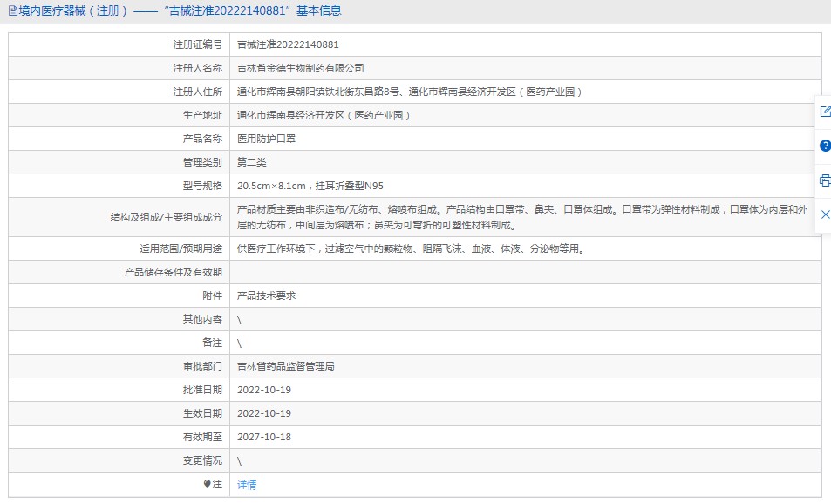This screenshot has width=831, height=504.
Task: Click the 产品名称 label
Action: click(x=202, y=139)
